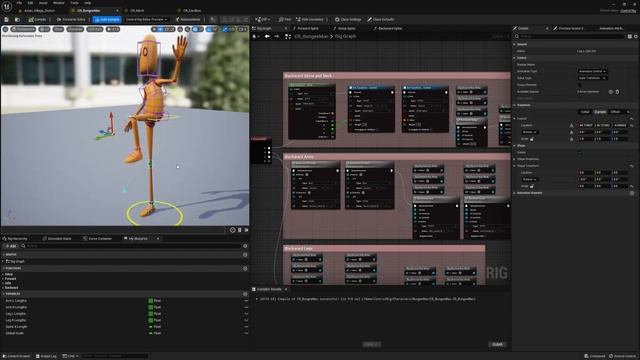Click the Add button in My Blueprint
The width and height of the screenshot is (640, 360).
[10, 246]
